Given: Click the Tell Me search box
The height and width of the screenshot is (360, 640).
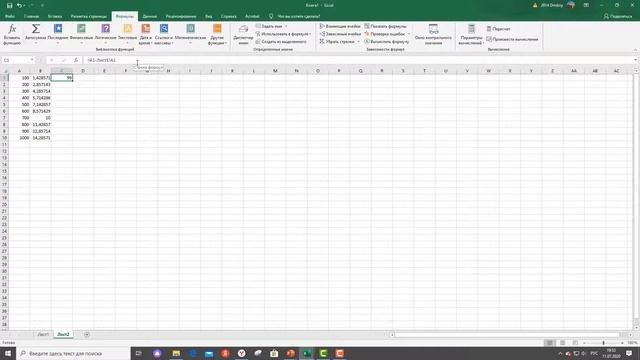Looking at the screenshot, I should (x=298, y=16).
